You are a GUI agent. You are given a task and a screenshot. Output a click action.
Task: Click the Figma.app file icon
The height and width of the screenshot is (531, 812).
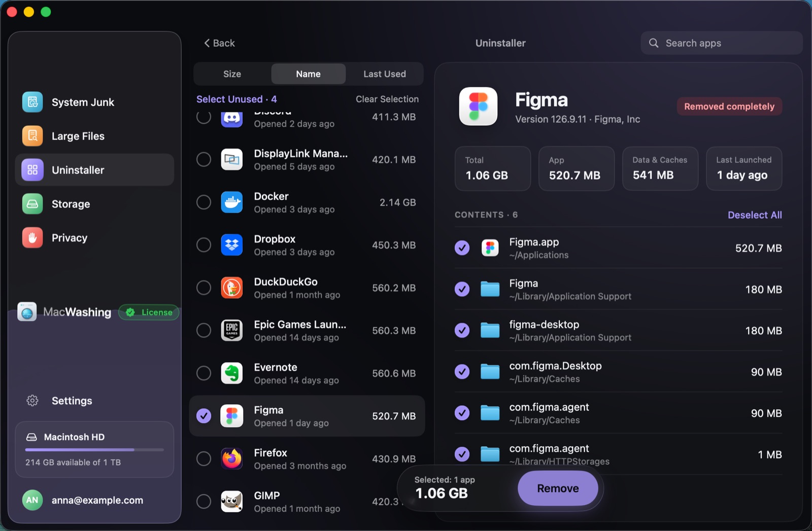490,248
